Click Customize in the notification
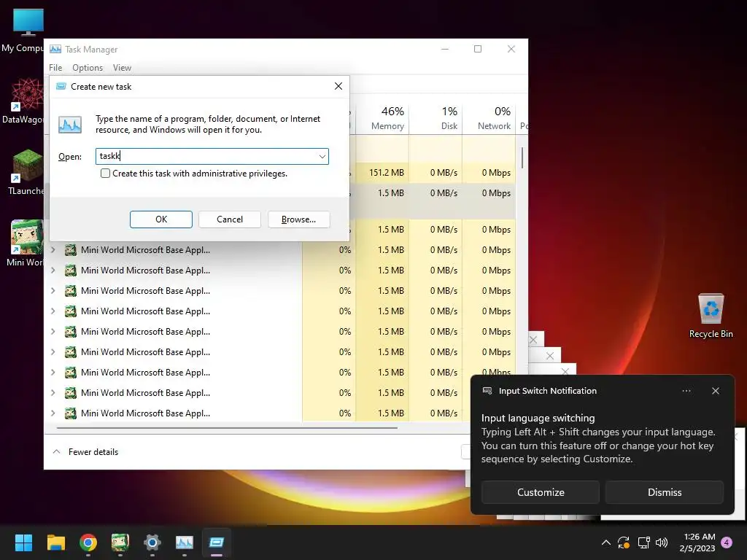747x560 pixels. point(541,492)
